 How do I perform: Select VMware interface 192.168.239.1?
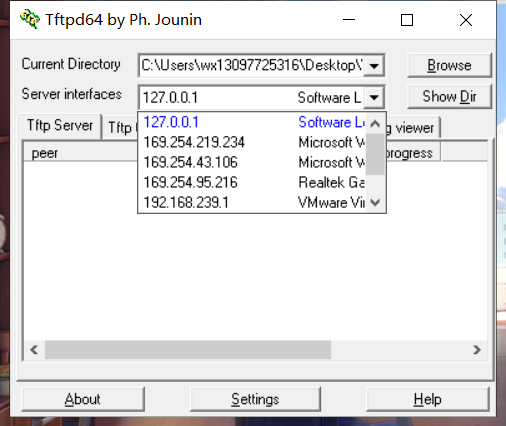click(x=252, y=202)
